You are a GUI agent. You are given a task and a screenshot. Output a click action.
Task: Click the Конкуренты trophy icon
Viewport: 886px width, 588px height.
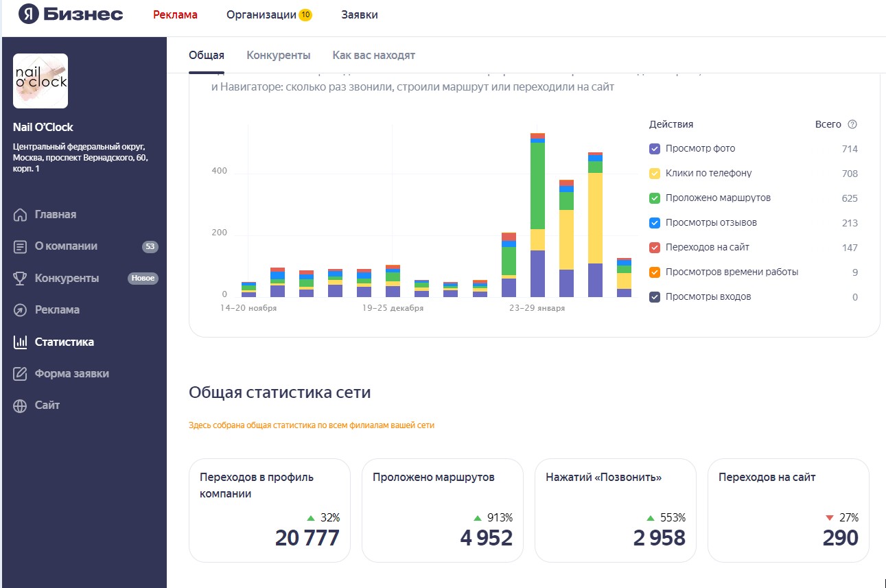click(21, 278)
